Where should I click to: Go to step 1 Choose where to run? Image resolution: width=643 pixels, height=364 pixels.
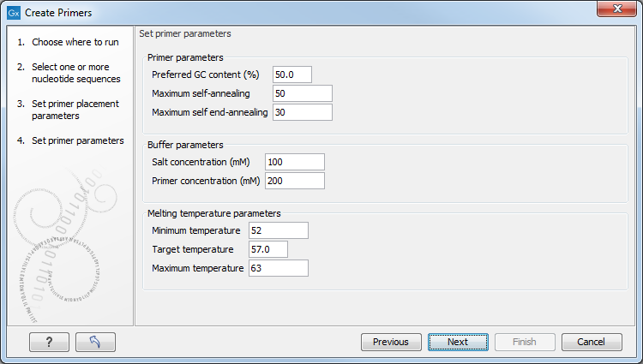[68, 42]
